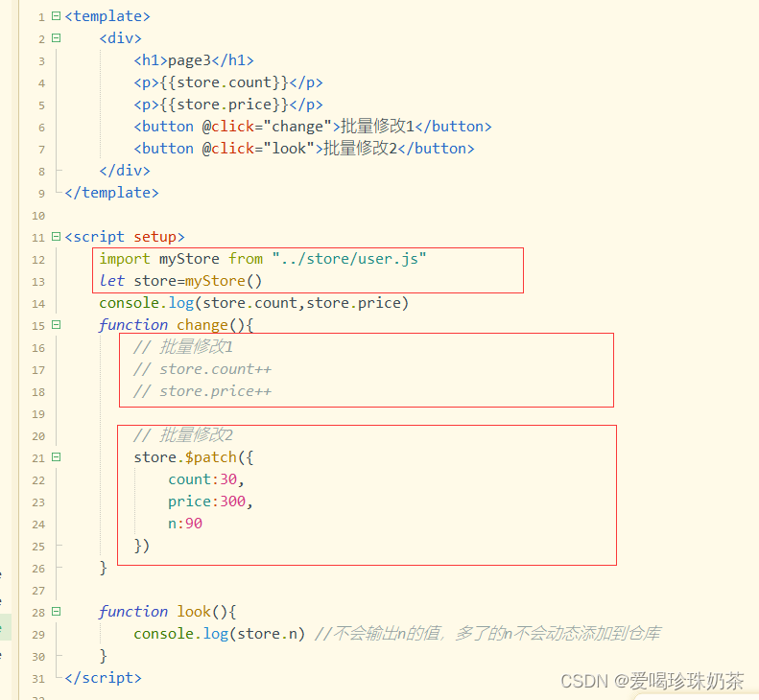Collapse the look function fold on line 28
Viewport: 759px width, 700px height.
pyautogui.click(x=57, y=612)
